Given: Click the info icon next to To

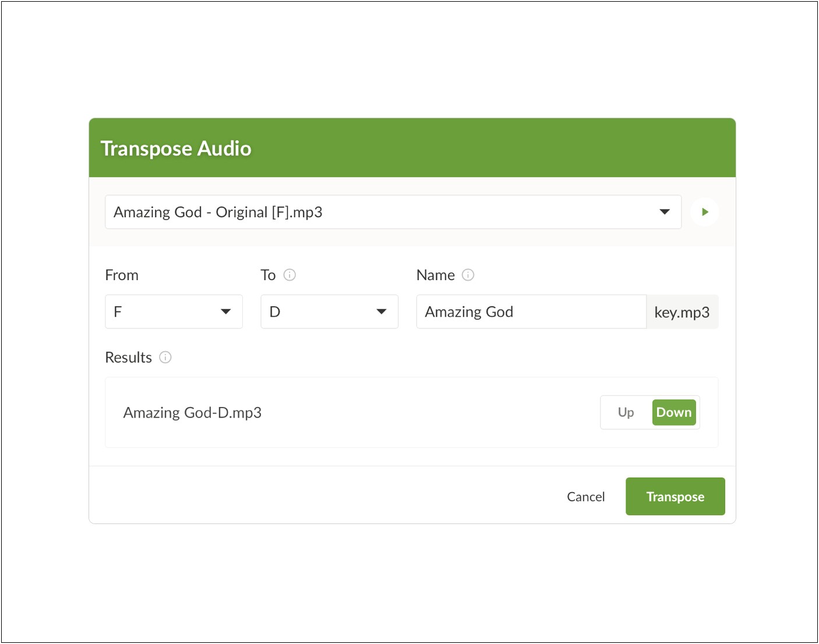Looking at the screenshot, I should tap(290, 275).
